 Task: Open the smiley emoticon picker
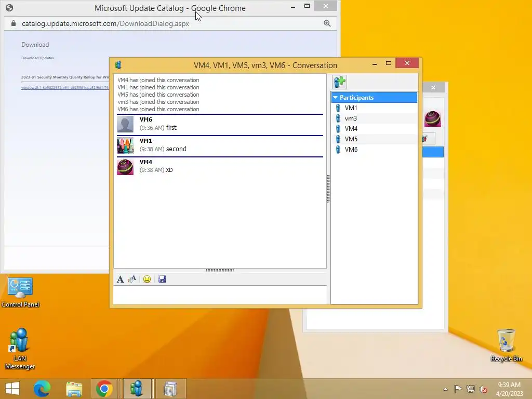(x=147, y=279)
